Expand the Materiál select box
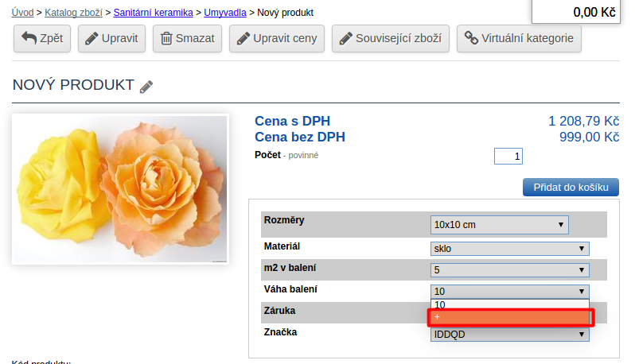The image size is (635, 364). pyautogui.click(x=509, y=249)
